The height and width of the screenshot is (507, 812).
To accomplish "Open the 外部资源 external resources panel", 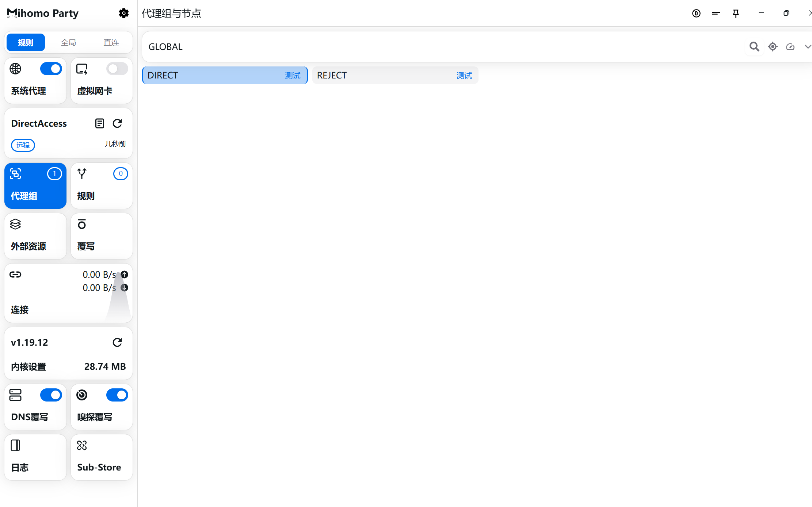I will point(35,236).
